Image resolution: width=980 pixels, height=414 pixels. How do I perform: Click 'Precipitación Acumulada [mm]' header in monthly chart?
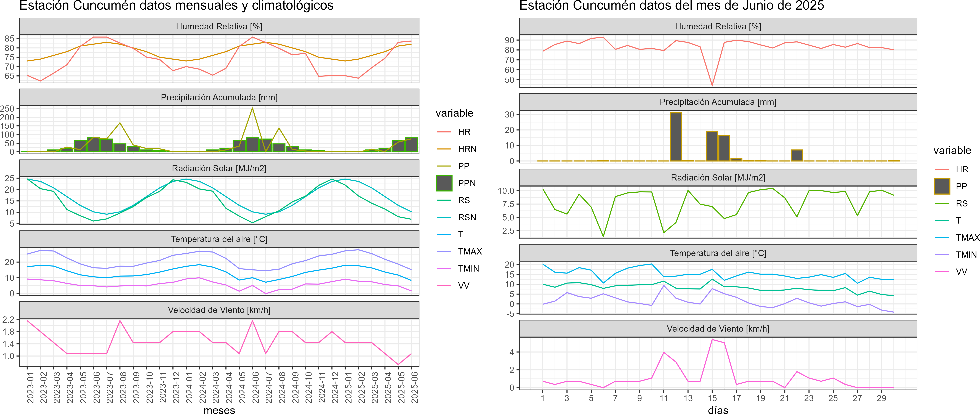[219, 97]
